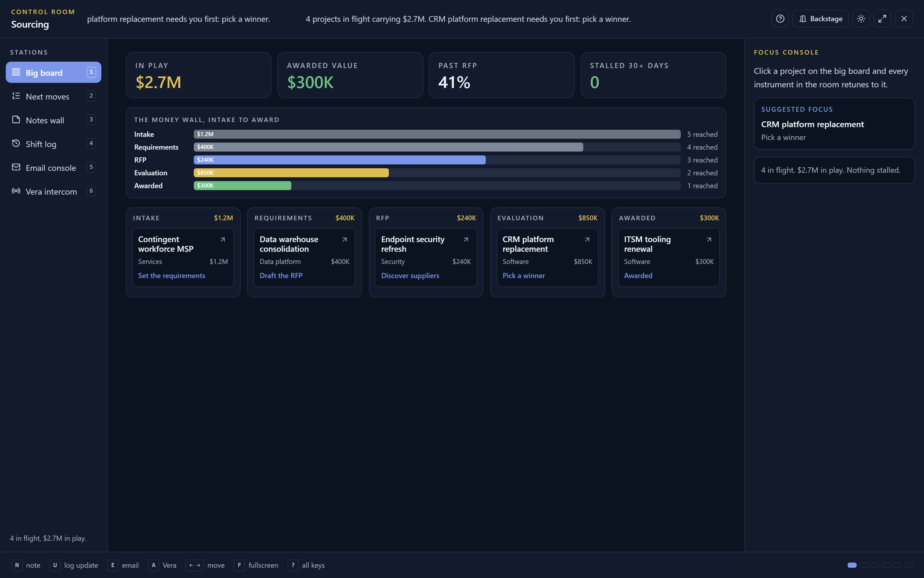Open Contingent workforce MSP arrow icon
Image resolution: width=924 pixels, height=578 pixels.
[x=223, y=240]
